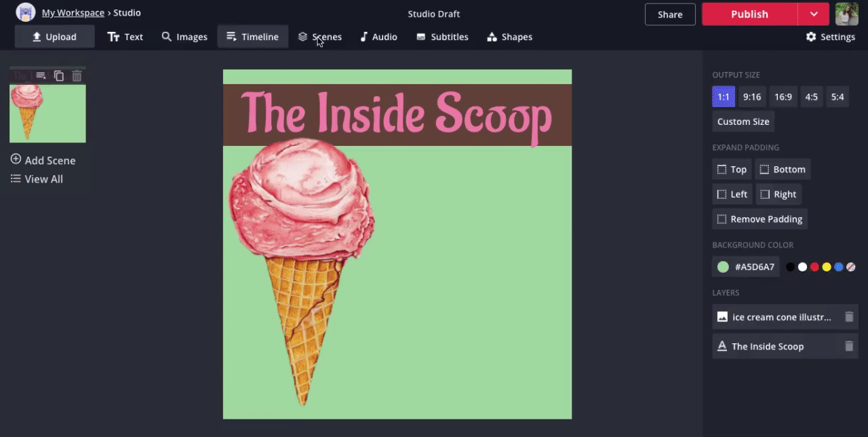Open Settings in the top right
Viewport: 868px width, 437px height.
click(831, 37)
